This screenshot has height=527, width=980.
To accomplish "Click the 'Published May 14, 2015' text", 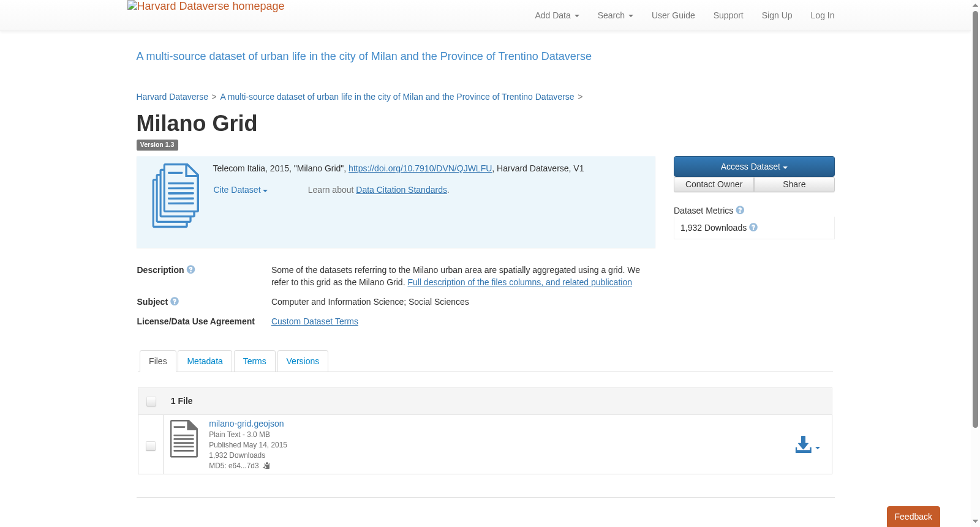I will (248, 445).
